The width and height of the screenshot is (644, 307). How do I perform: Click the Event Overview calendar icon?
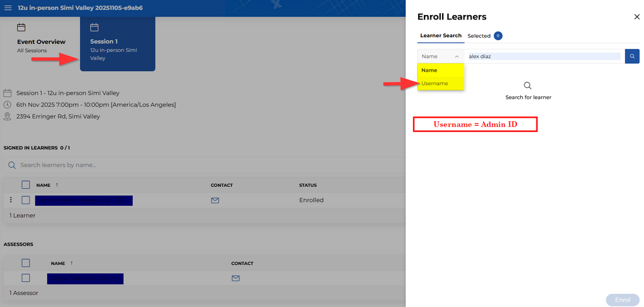click(x=21, y=28)
